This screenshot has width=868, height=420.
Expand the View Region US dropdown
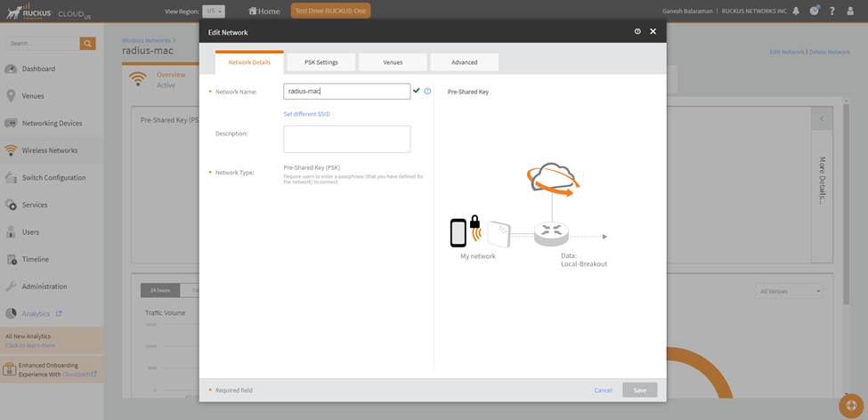click(x=214, y=12)
